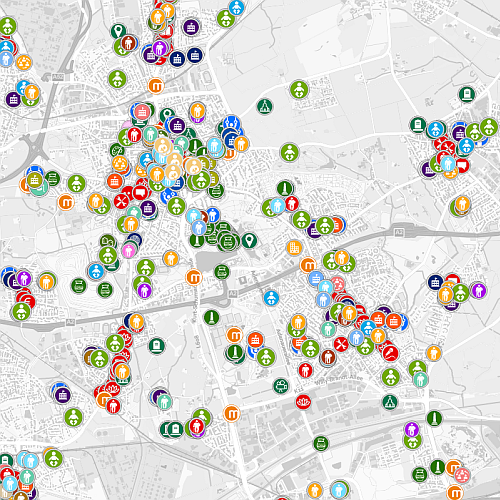Select the green baby marker left of top orange 'm'

117,79
